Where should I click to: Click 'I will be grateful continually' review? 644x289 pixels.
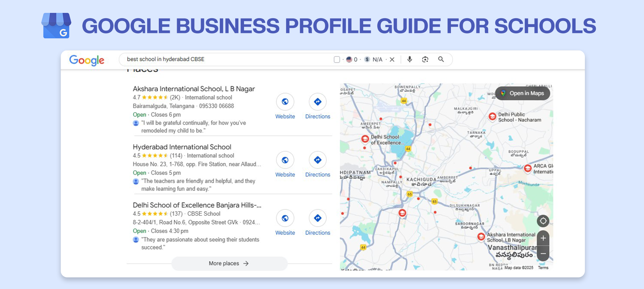(x=193, y=127)
